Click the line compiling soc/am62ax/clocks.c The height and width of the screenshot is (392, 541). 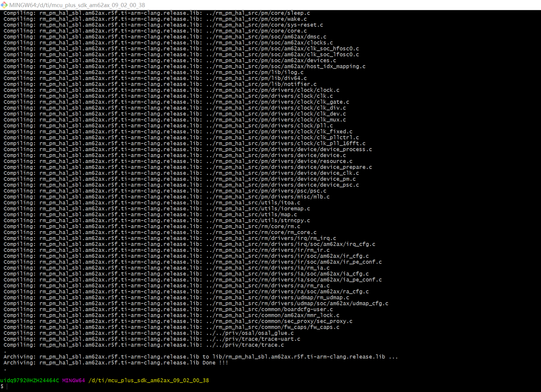coord(168,43)
